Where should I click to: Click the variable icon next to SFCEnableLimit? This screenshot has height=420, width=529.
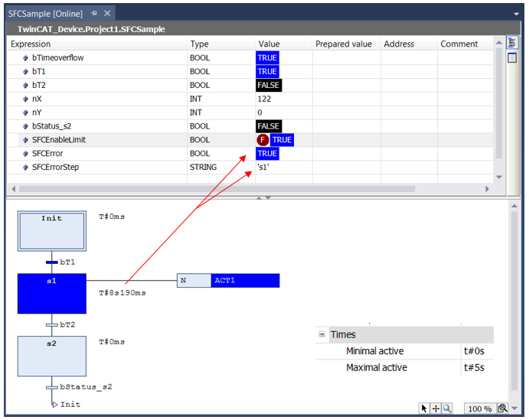25,140
